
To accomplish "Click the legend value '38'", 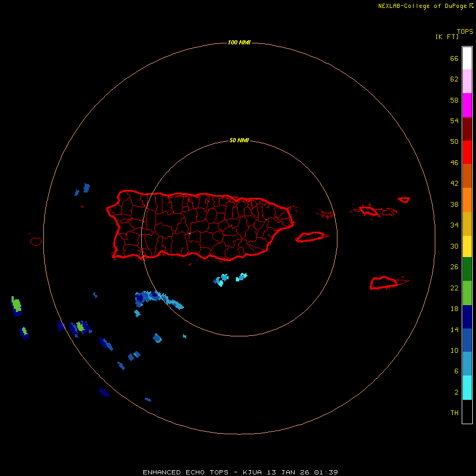I will tap(454, 204).
